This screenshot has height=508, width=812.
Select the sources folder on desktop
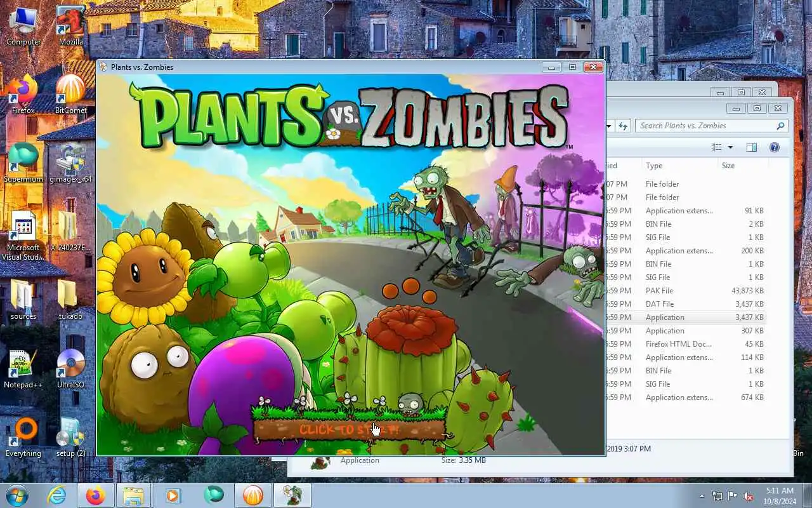(23, 300)
